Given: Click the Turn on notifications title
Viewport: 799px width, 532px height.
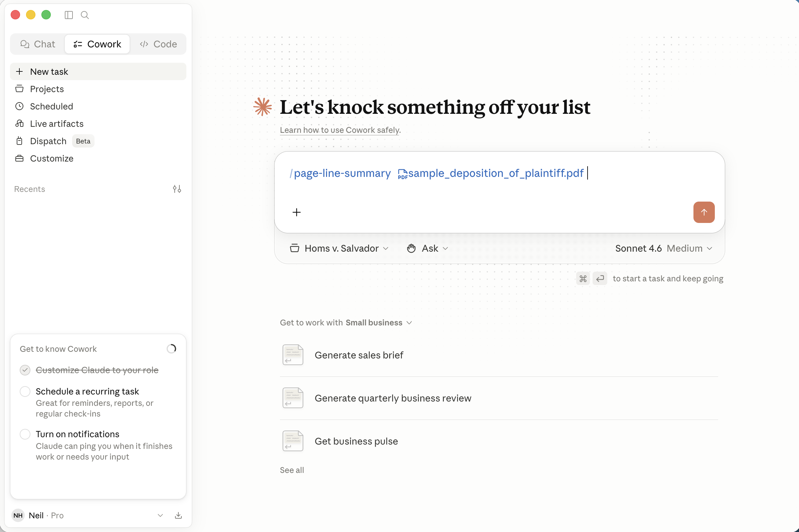Looking at the screenshot, I should click(77, 434).
